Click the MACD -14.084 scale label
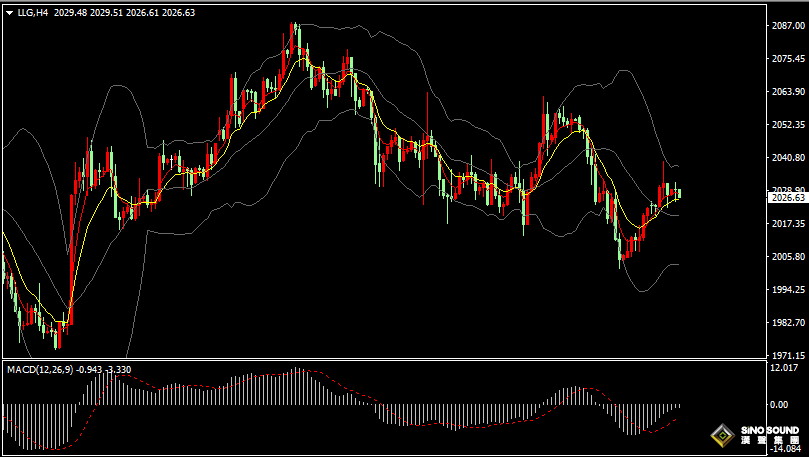809x457 pixels. pyautogui.click(x=786, y=449)
